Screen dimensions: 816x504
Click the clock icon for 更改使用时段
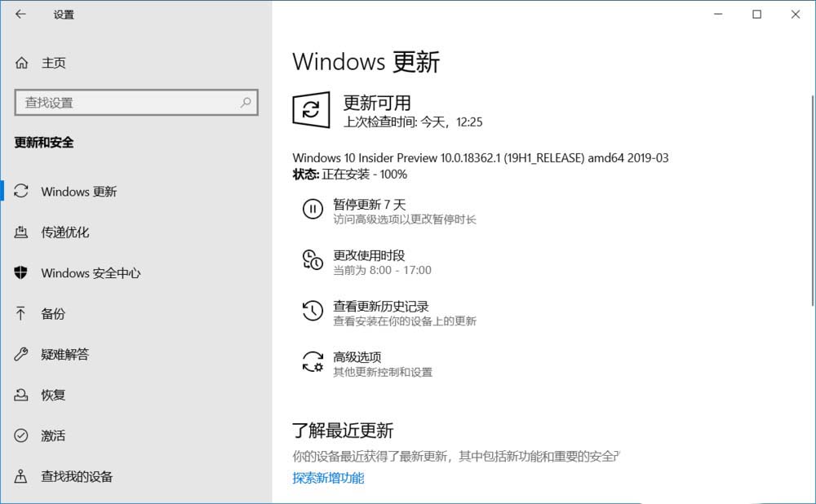tap(313, 259)
